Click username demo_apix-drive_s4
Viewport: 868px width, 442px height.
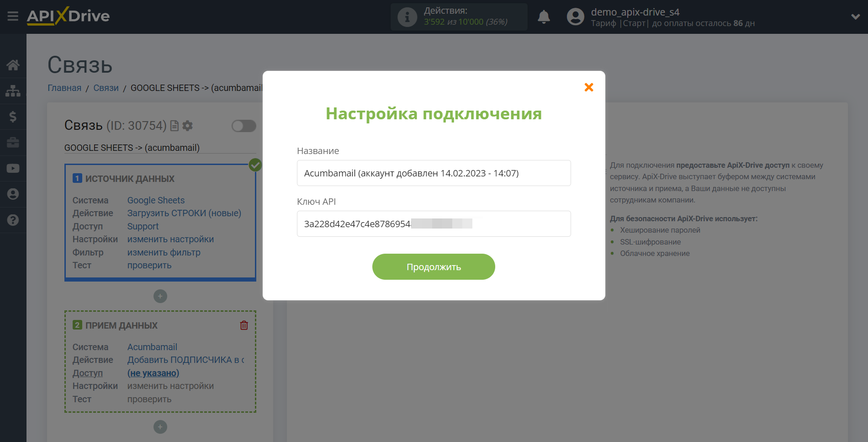[x=635, y=12]
